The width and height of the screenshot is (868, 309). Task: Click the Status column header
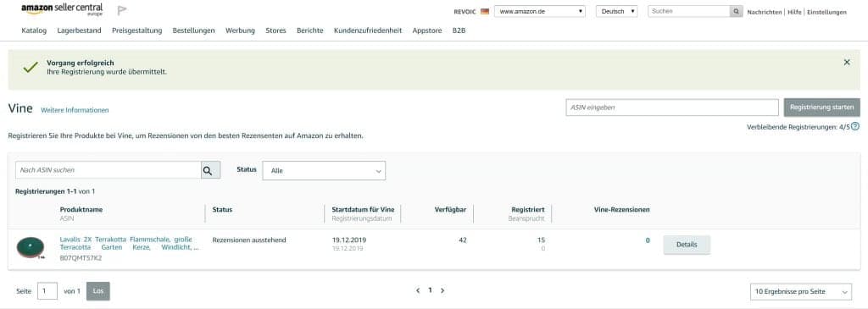(x=222, y=209)
